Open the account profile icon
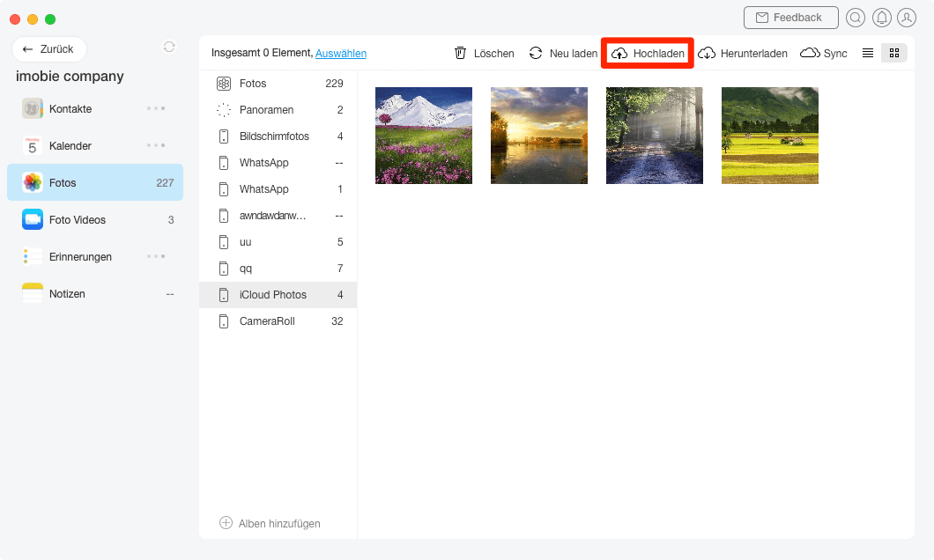Screen dimensions: 934x560 coord(908,18)
